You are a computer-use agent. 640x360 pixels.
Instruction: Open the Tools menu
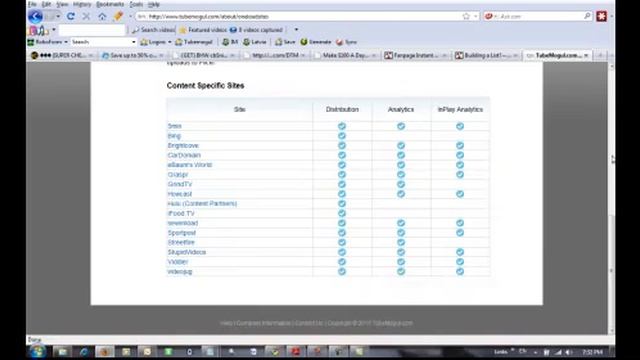tap(136, 4)
